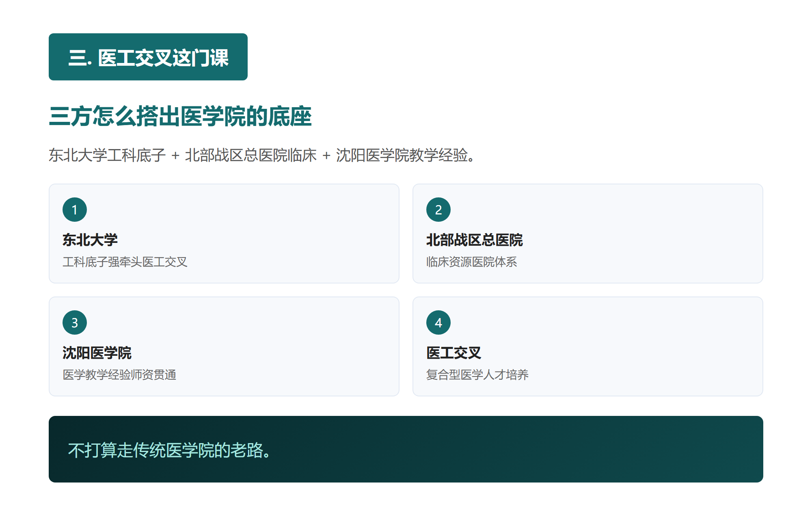Click the number 2 circle badge
This screenshot has width=812, height=515.
(x=438, y=210)
